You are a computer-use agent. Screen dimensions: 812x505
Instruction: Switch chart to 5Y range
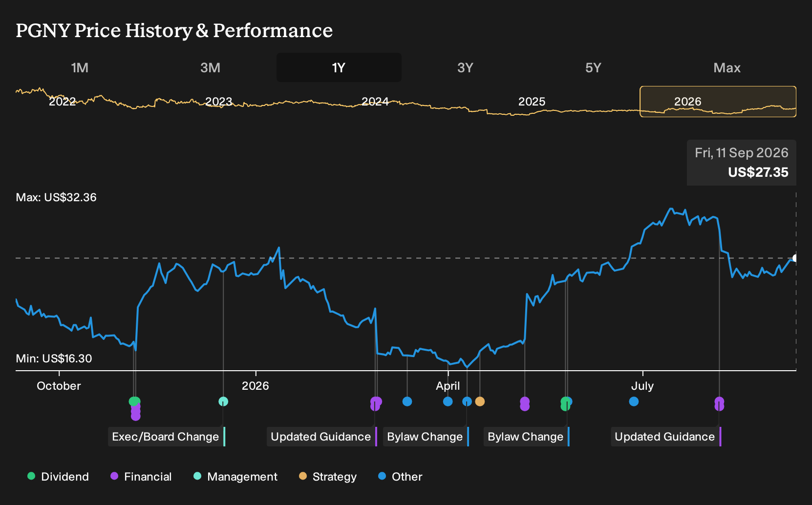coord(593,67)
